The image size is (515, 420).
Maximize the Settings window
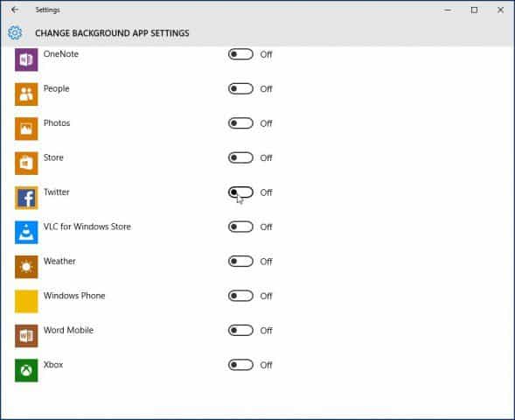pyautogui.click(x=474, y=10)
